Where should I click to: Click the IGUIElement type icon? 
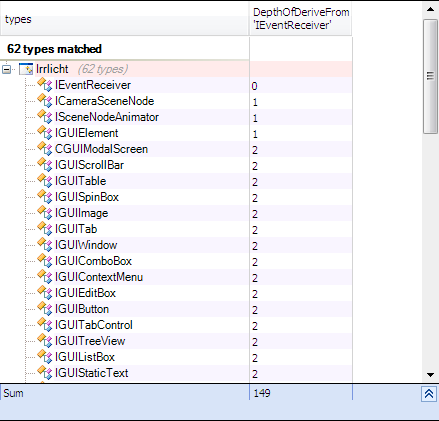click(x=45, y=133)
